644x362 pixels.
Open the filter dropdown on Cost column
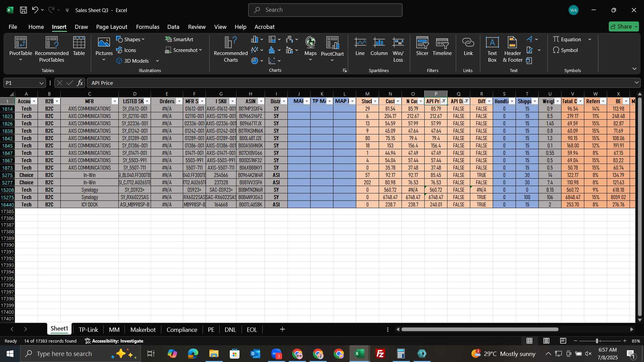point(398,101)
